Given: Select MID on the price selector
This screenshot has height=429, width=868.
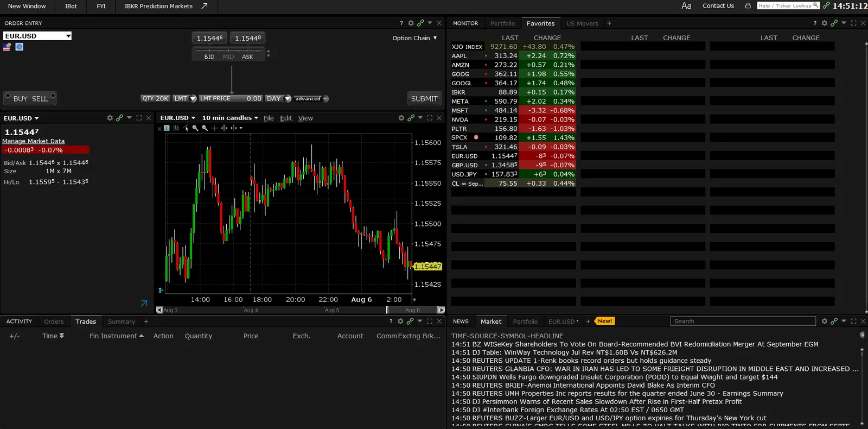Looking at the screenshot, I should pos(228,56).
